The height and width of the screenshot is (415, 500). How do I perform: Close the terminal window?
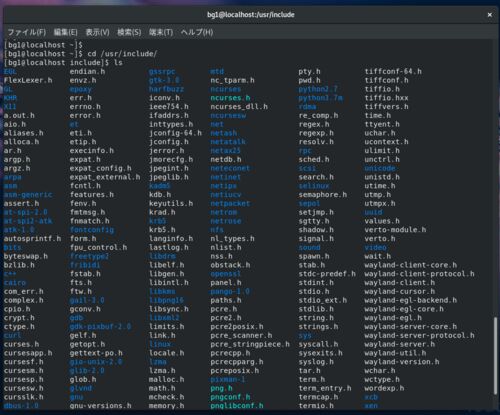(490, 15)
